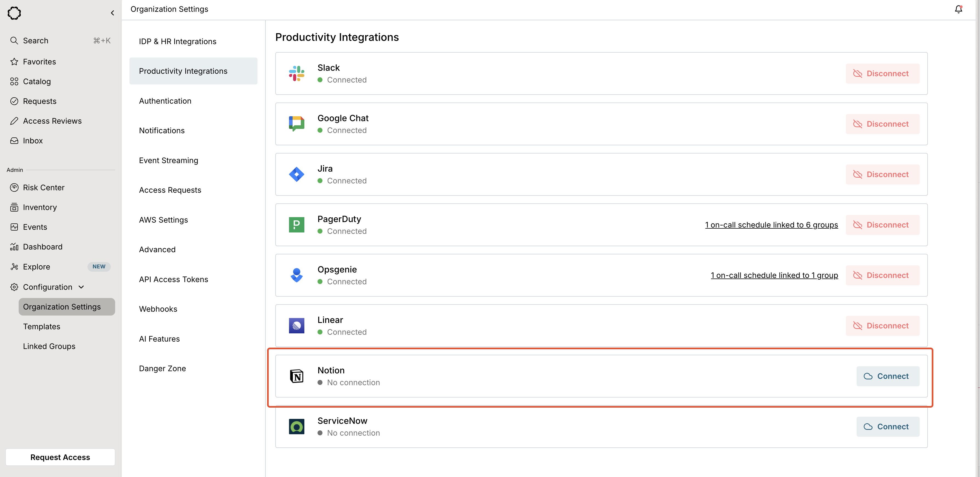This screenshot has width=980, height=477.
Task: Open PagerDuty on-call schedule link
Action: [x=771, y=225]
